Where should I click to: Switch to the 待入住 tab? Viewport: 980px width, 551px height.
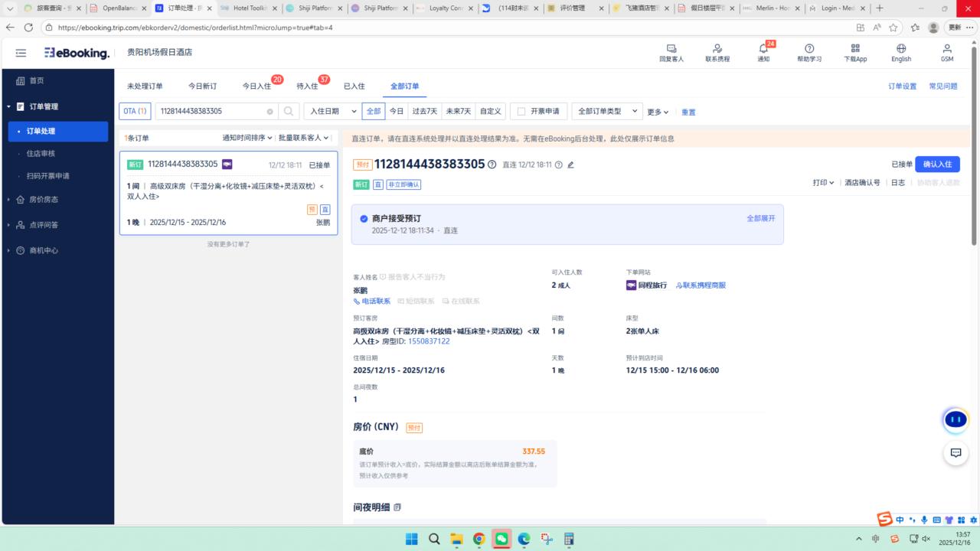coord(307,86)
